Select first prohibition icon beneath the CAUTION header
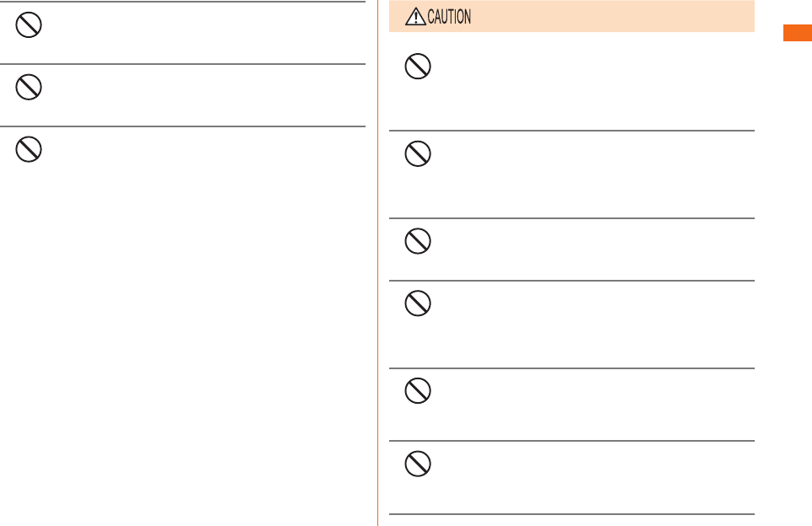The height and width of the screenshot is (526, 812). tap(418, 67)
